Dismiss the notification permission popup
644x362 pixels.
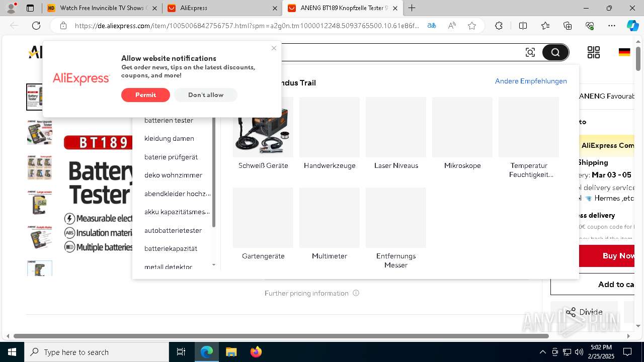[x=274, y=48]
